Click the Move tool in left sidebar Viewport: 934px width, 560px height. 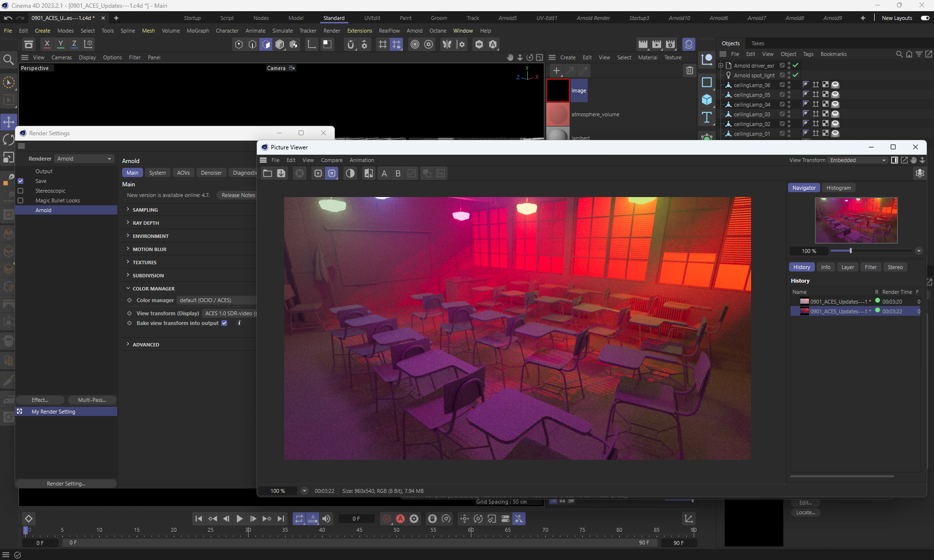point(9,121)
